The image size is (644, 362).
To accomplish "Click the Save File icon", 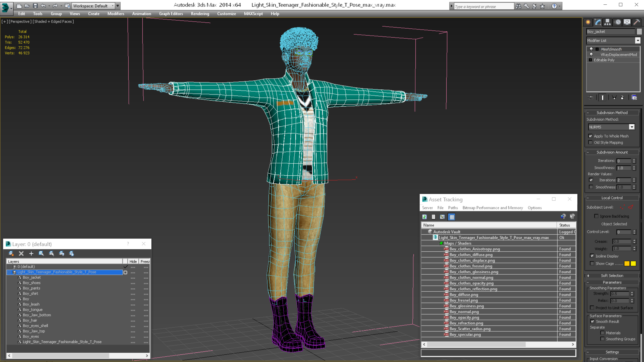I will (35, 6).
